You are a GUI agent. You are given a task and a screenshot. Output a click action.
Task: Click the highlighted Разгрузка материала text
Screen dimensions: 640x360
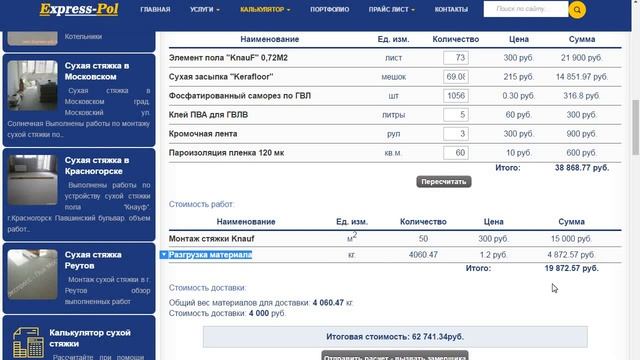pos(210,255)
